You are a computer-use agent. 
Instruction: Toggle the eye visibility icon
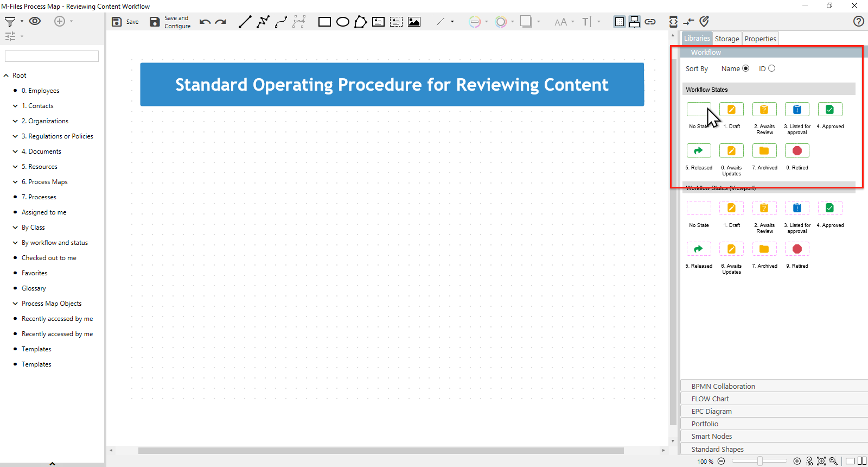coord(35,21)
